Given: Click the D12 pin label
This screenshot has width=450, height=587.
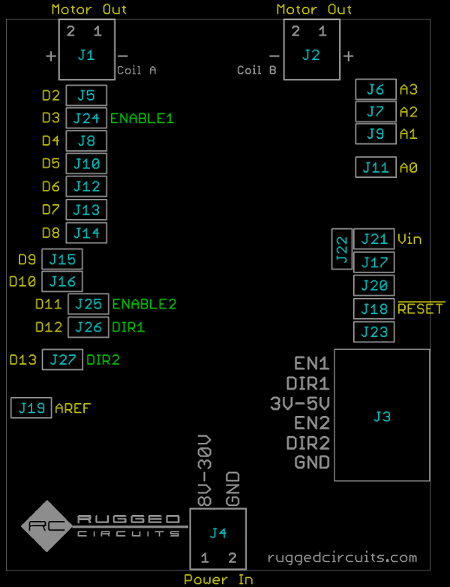Looking at the screenshot, I should tap(49, 328).
